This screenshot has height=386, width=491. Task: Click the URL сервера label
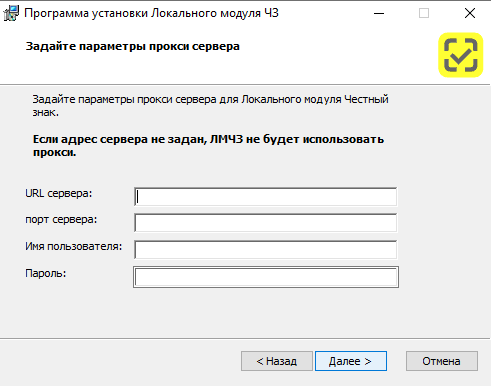(x=59, y=193)
